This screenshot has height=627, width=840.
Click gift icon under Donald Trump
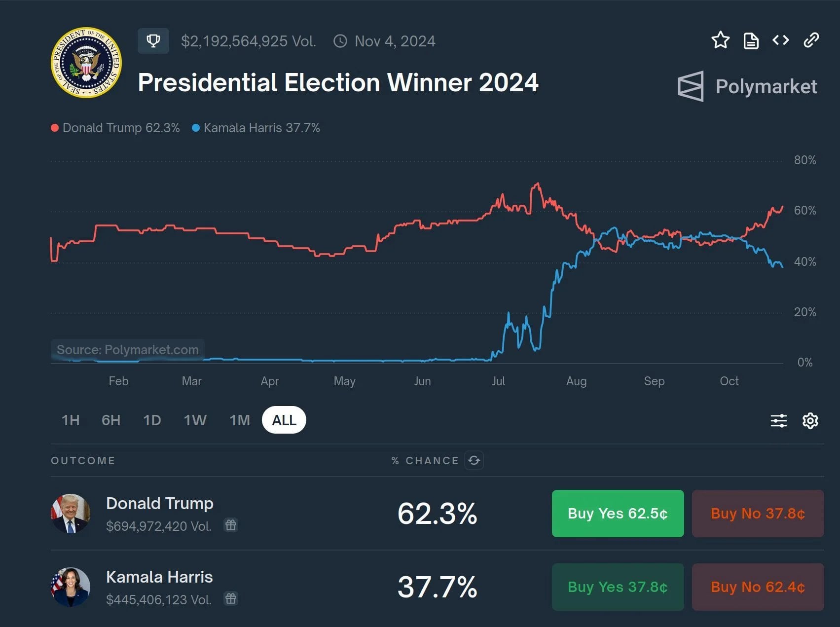[x=231, y=525]
